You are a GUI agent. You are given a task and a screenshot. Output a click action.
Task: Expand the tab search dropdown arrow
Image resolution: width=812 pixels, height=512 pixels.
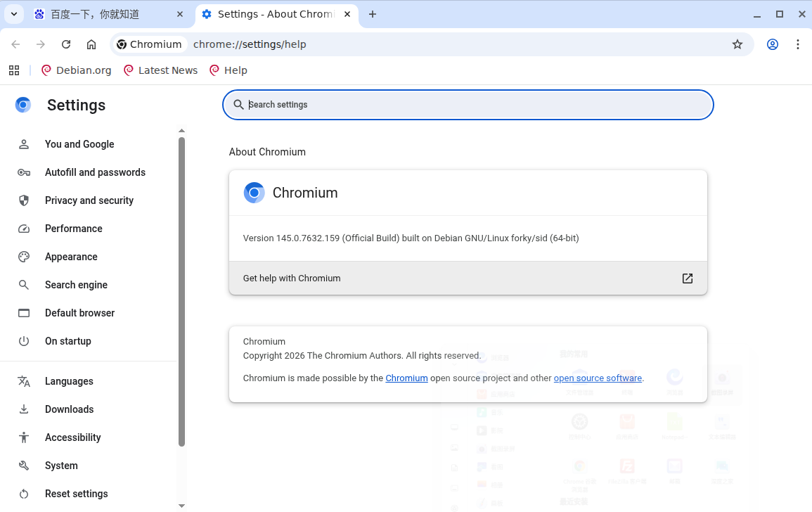tap(13, 14)
